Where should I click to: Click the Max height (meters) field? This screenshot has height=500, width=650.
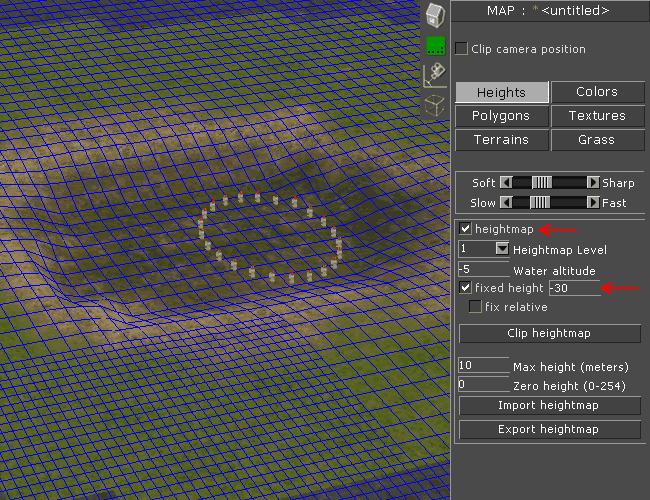[x=483, y=365]
